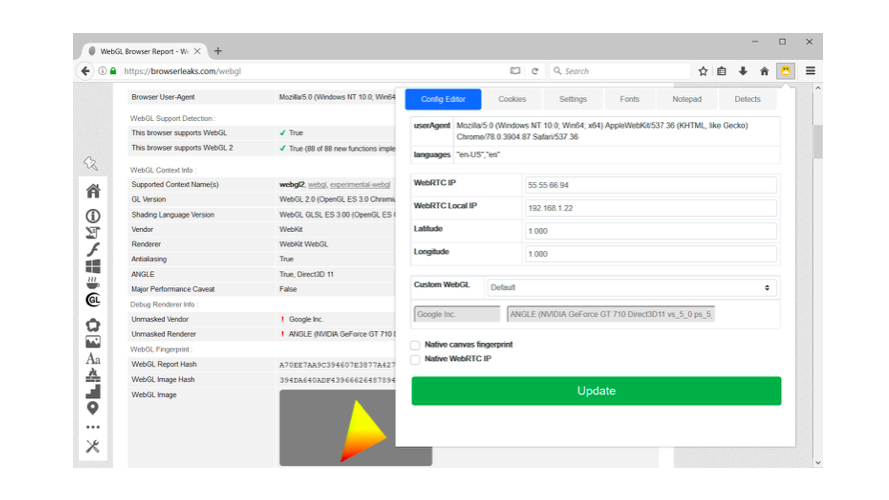The image size is (889, 500).
Task: Open the info (IP address) sidebar icon
Action: [93, 216]
